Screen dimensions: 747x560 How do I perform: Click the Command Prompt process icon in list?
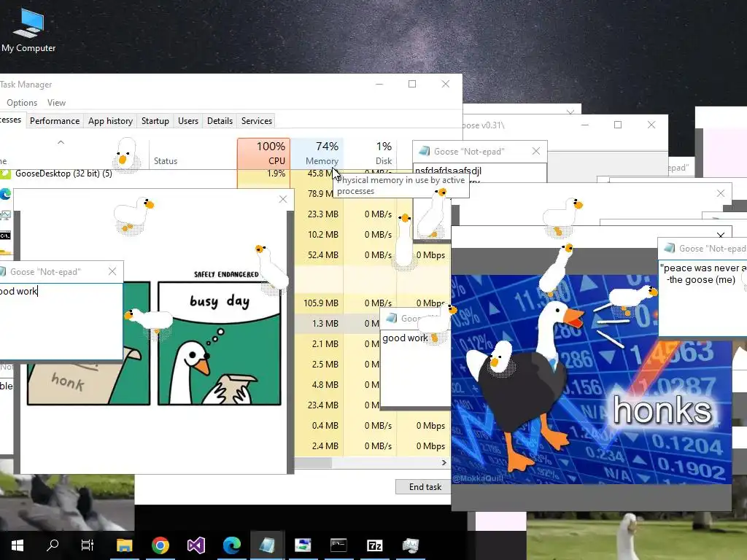(x=5, y=236)
